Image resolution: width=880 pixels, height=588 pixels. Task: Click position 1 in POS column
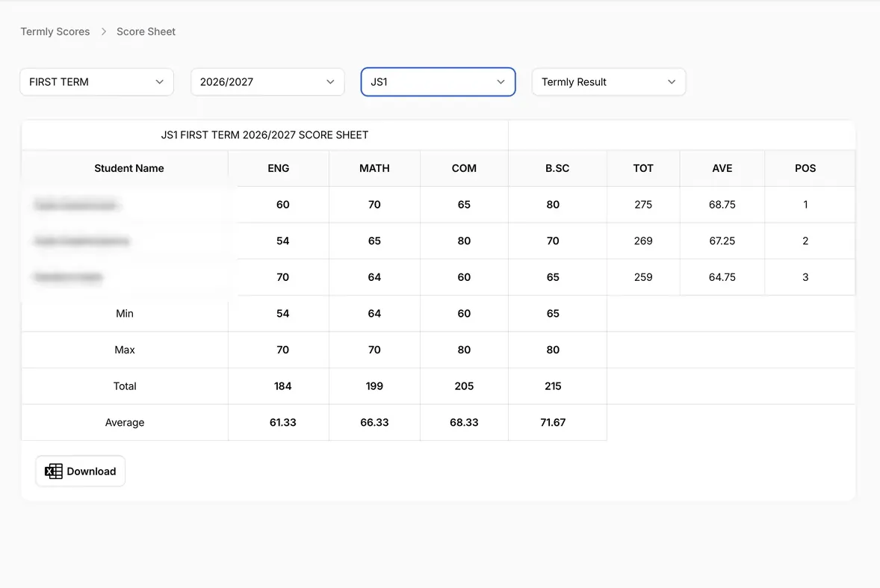(x=805, y=205)
